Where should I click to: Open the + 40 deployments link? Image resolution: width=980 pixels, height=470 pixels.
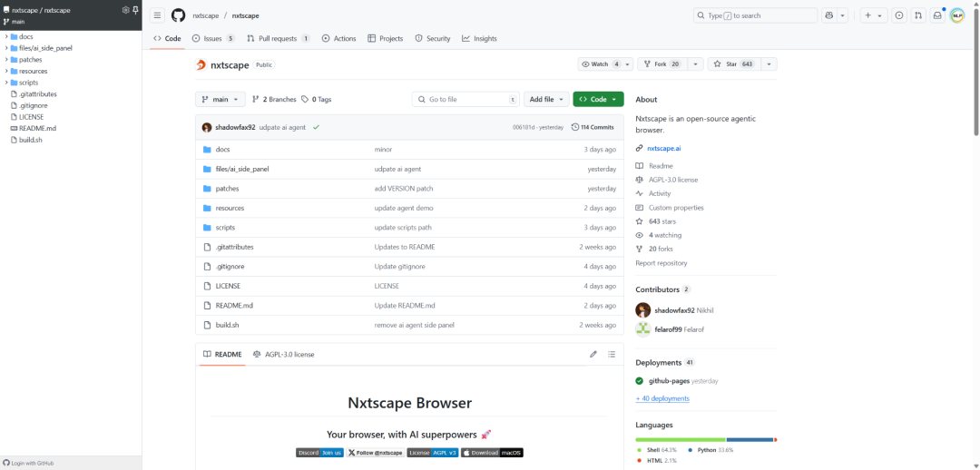pos(662,398)
